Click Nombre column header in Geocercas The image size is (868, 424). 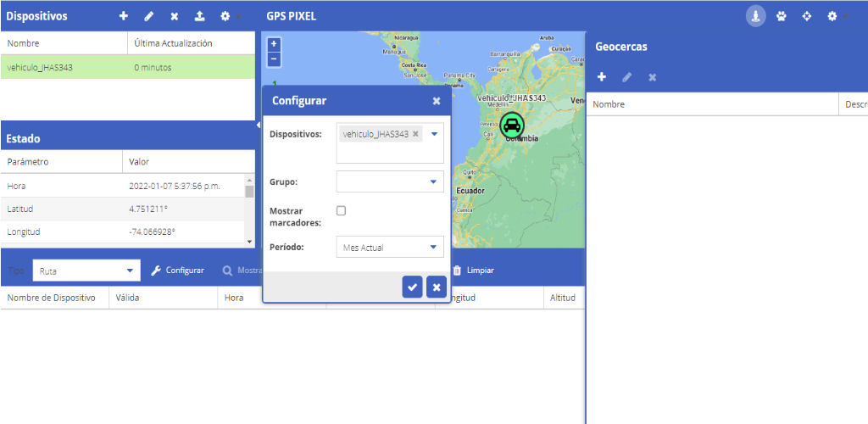(713, 104)
